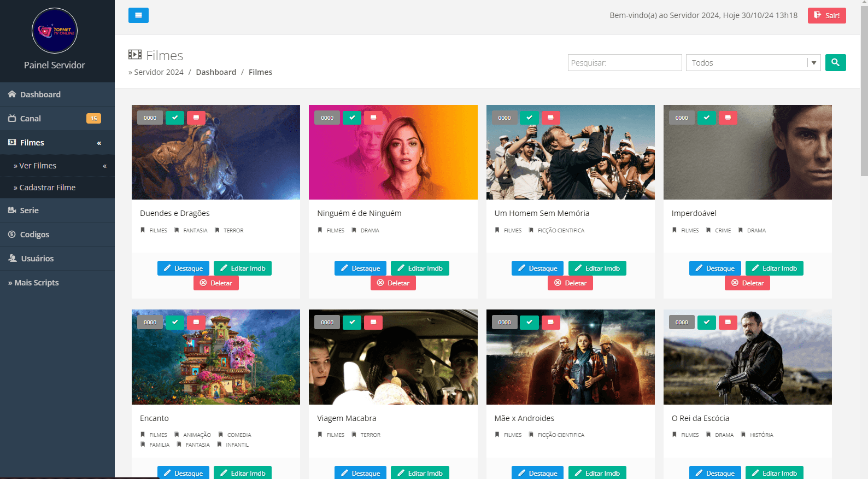Click the red icon on Um Homem Sem Memória
The image size is (868, 479).
tap(550, 118)
